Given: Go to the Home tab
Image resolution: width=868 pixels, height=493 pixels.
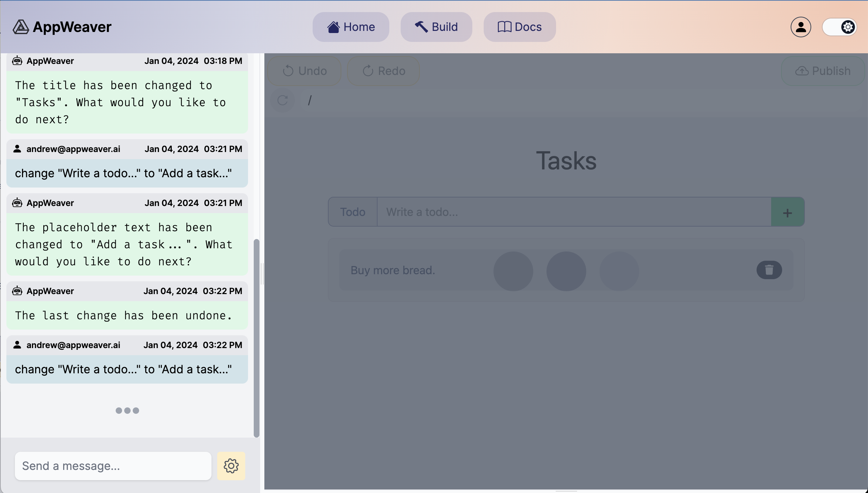Looking at the screenshot, I should coord(351,27).
